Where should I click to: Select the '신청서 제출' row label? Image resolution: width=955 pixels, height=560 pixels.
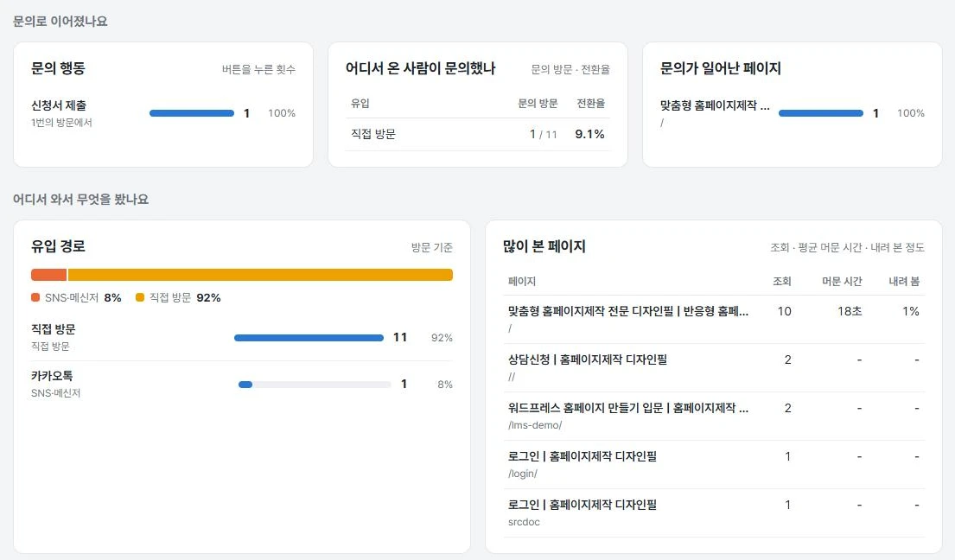click(59, 105)
